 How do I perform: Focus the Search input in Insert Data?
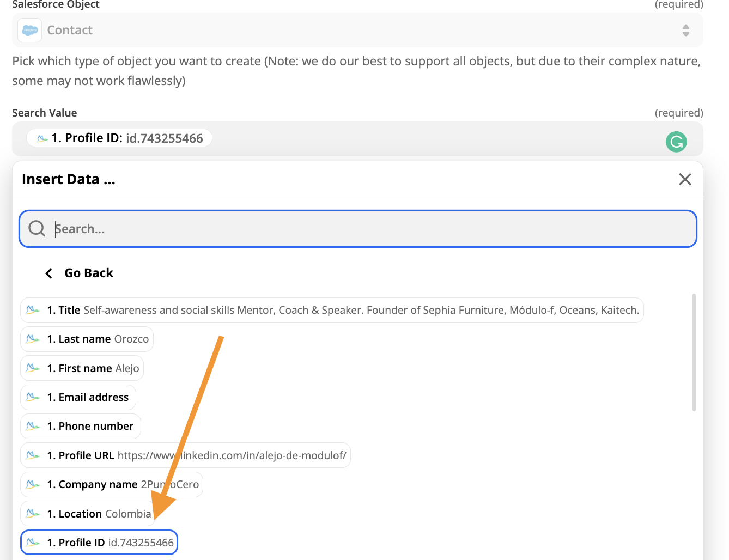tap(358, 229)
